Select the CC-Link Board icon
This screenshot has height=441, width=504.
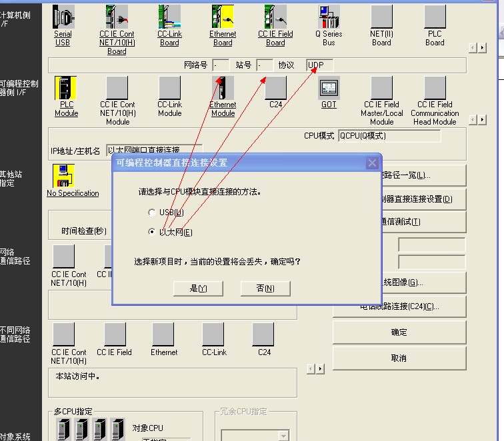tap(169, 17)
